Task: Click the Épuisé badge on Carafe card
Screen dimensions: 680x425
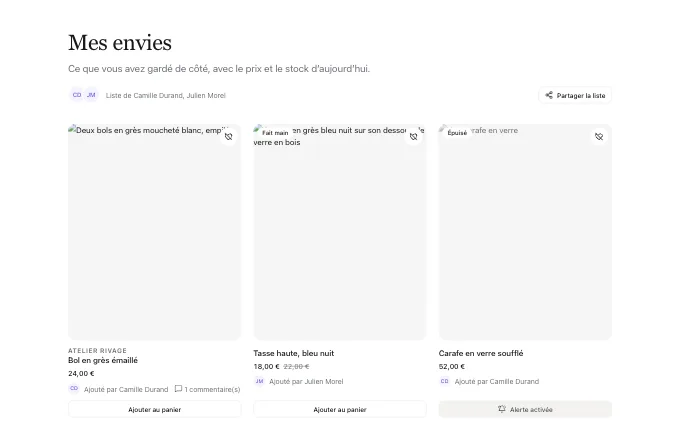Action: click(x=457, y=133)
